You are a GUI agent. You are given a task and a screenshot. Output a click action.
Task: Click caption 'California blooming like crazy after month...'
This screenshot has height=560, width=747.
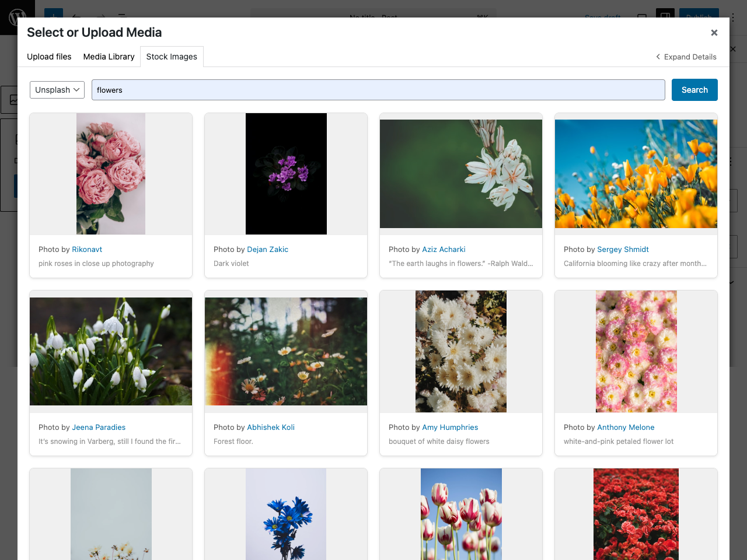click(x=635, y=264)
